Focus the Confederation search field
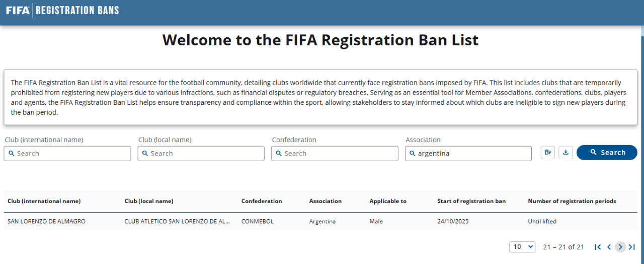The width and height of the screenshot is (644, 264). 335,153
